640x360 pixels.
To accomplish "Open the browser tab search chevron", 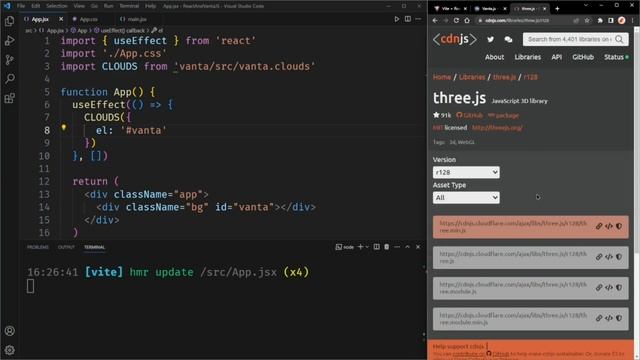I will tap(586, 6).
